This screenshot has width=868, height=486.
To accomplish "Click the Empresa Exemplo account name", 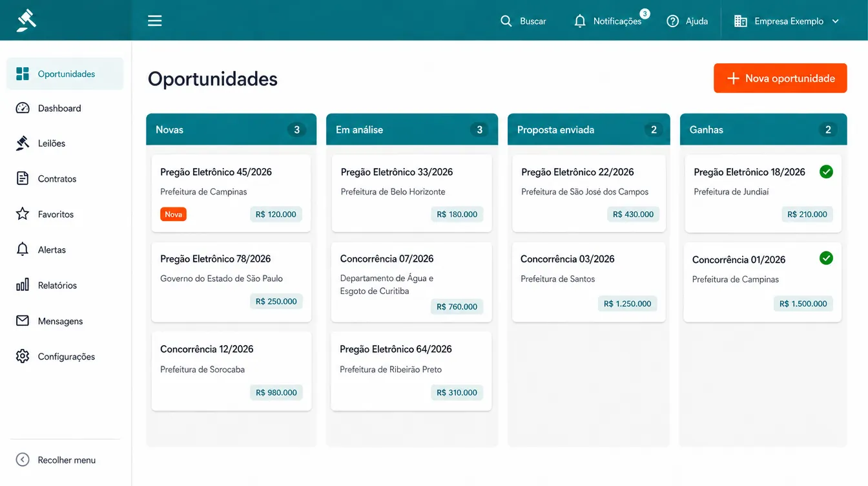I will pyautogui.click(x=789, y=21).
